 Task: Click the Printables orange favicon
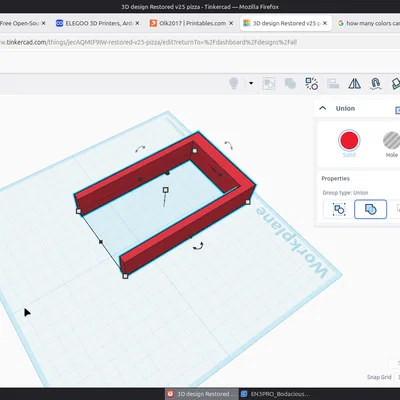point(153,23)
